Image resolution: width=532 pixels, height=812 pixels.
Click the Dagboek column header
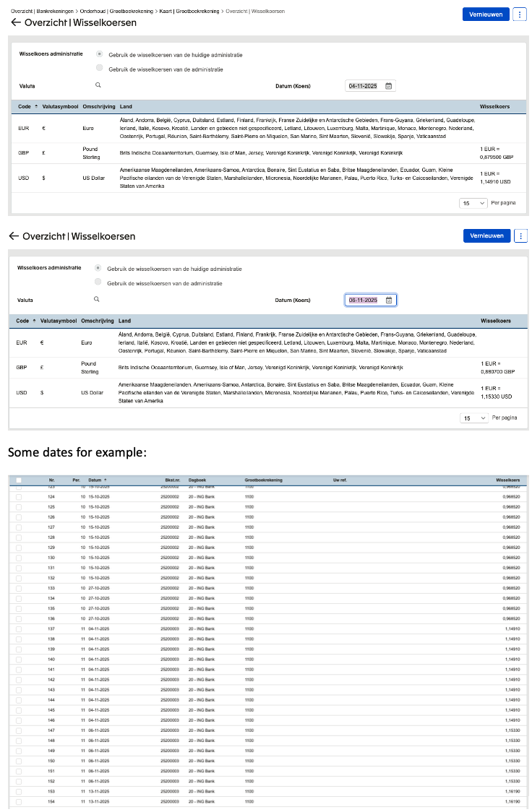[197, 480]
